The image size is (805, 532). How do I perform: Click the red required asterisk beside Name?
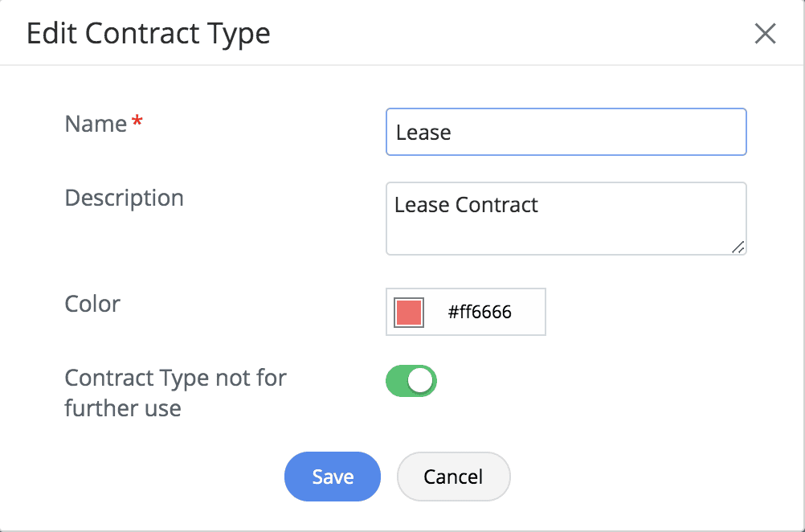point(137,122)
